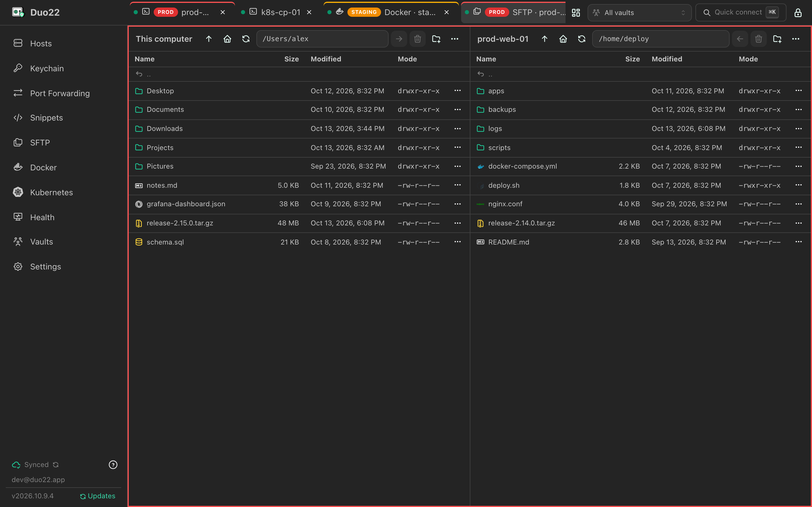Click the remote pane delete trash icon
The height and width of the screenshot is (507, 812).
pos(758,39)
